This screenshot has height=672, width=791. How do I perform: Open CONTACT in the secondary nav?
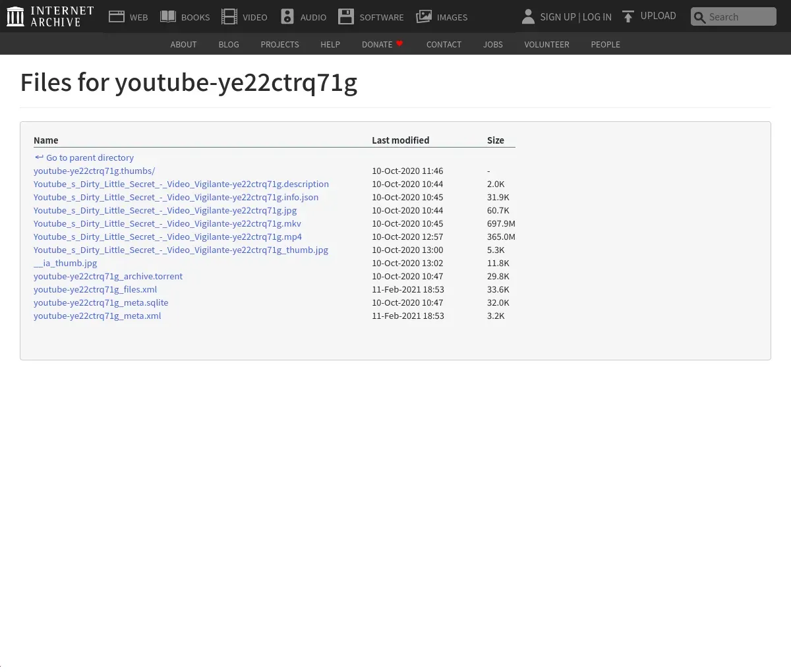[444, 44]
